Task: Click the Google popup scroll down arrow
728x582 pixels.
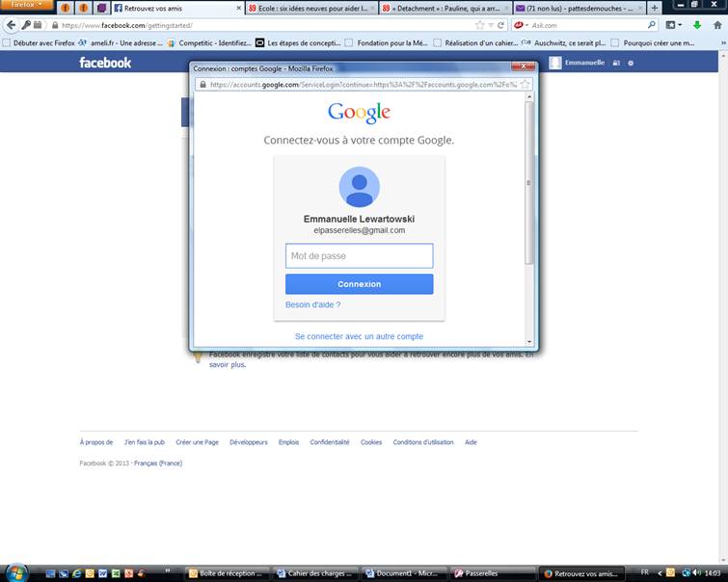Action: coord(528,342)
